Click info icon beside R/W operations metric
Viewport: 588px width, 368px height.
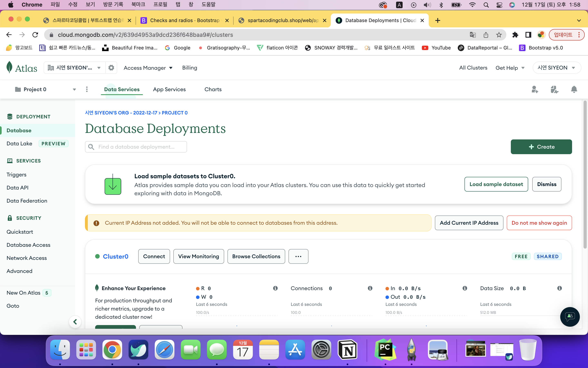click(275, 288)
